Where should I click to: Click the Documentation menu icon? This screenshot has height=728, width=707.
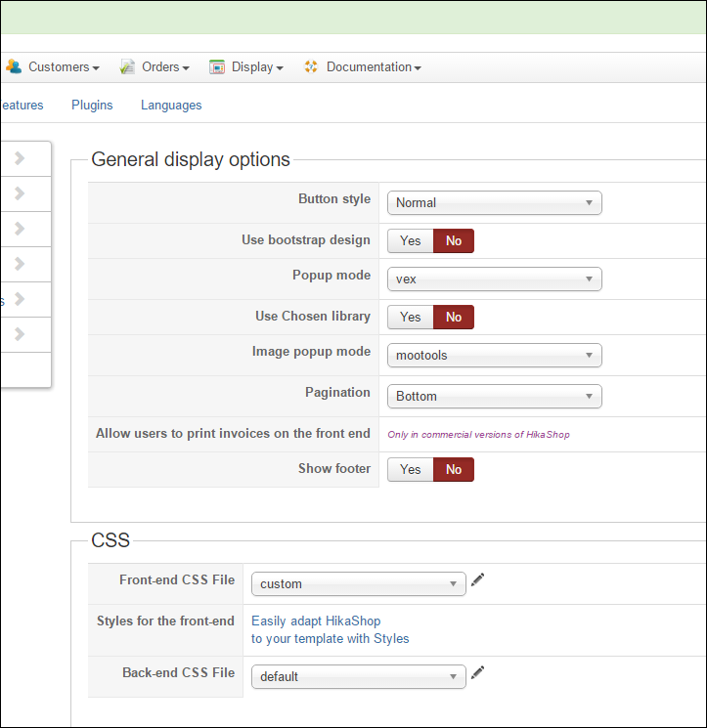[311, 67]
